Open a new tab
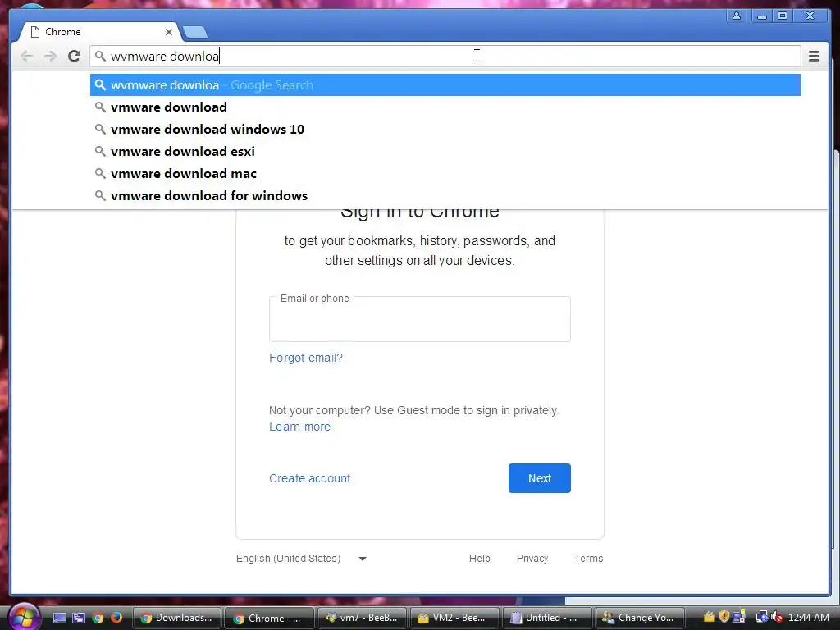This screenshot has width=840, height=630. click(195, 33)
